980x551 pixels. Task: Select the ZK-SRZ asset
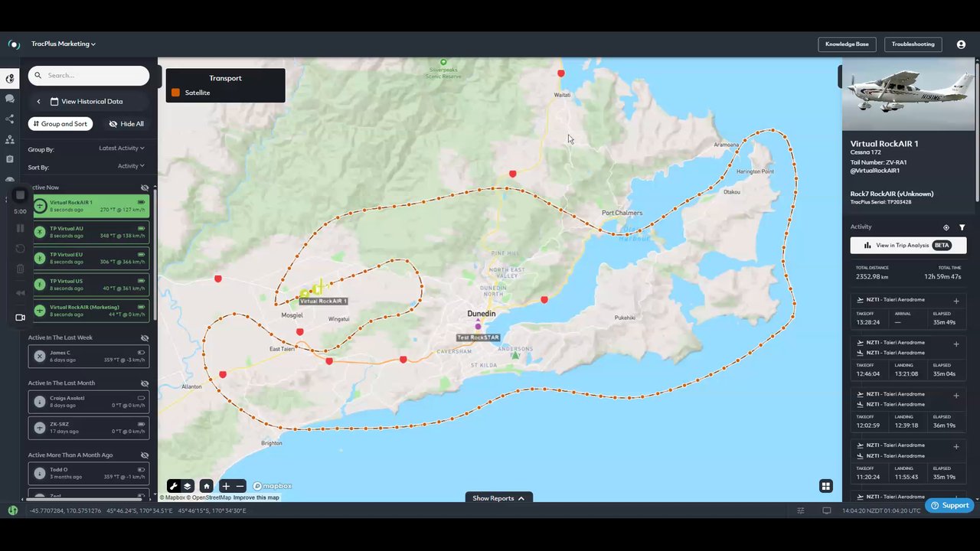coord(89,427)
